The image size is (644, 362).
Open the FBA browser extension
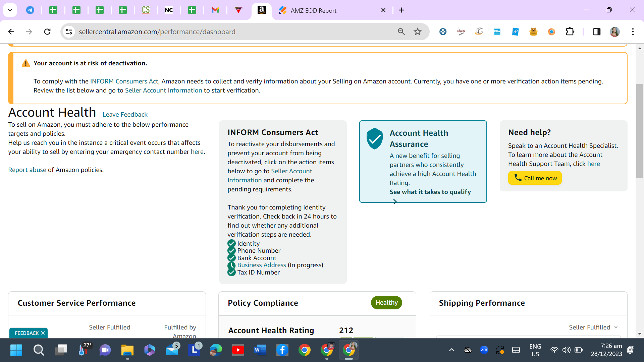[x=497, y=32]
